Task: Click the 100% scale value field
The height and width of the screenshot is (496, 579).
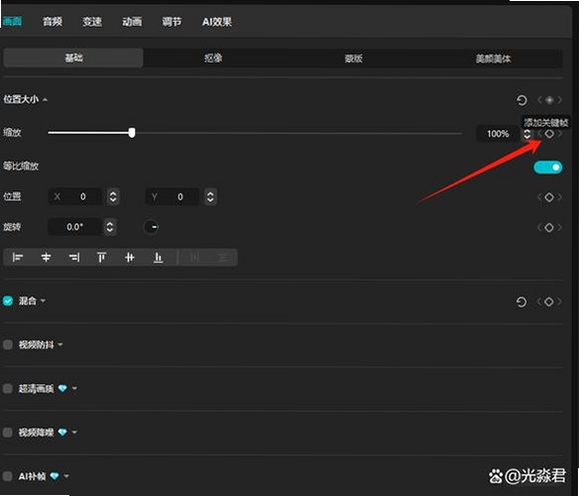Action: (498, 134)
